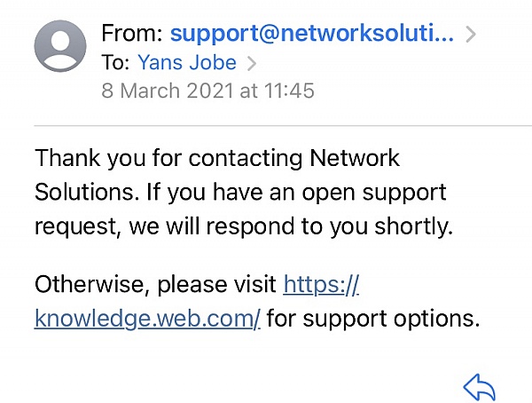Open the sender's gray avatar icon
Image resolution: width=532 pixels, height=403 pixels.
coord(60,46)
